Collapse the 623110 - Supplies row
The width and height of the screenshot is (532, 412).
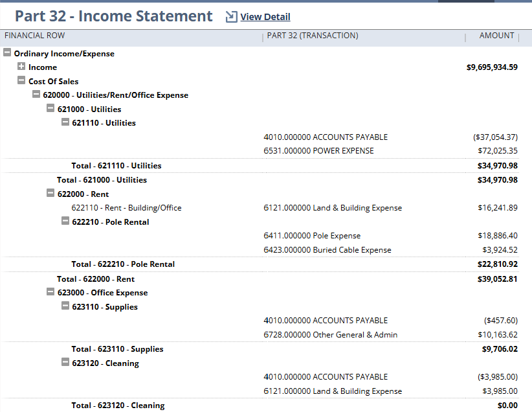(65, 306)
